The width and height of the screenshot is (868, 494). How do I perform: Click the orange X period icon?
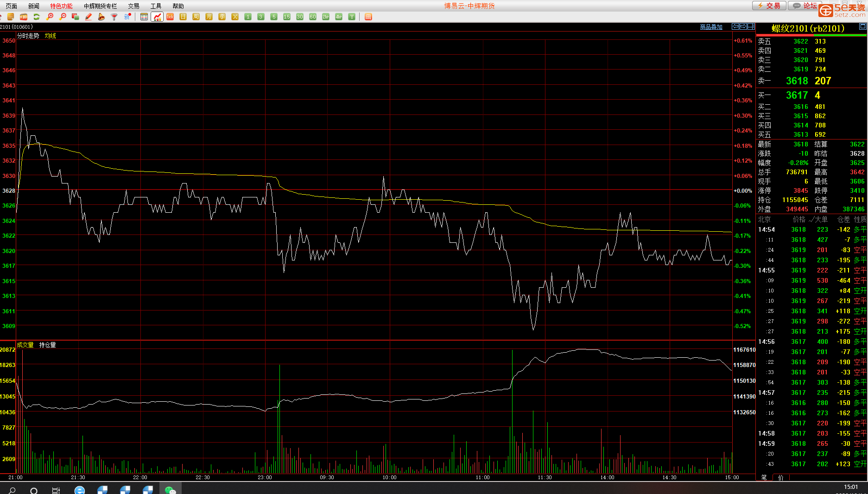pyautogui.click(x=235, y=17)
